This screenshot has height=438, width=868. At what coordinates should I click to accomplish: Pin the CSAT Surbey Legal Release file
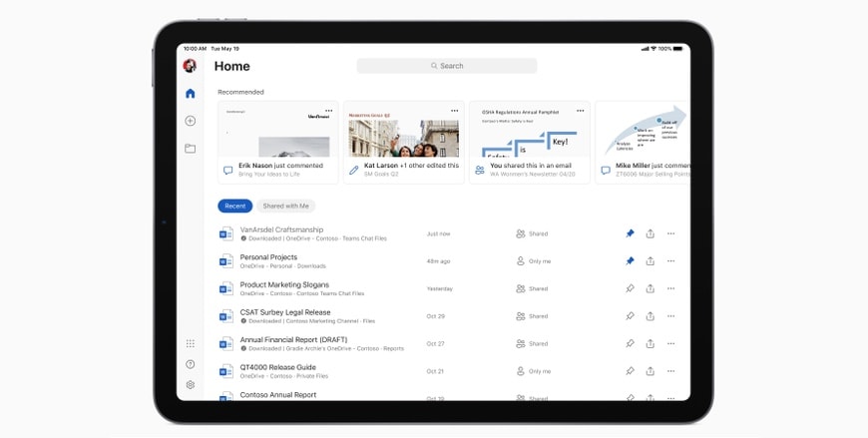(x=630, y=316)
